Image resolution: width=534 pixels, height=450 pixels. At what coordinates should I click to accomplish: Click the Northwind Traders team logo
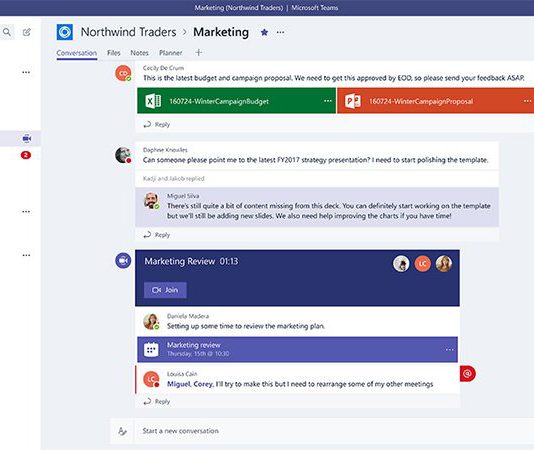[65, 32]
